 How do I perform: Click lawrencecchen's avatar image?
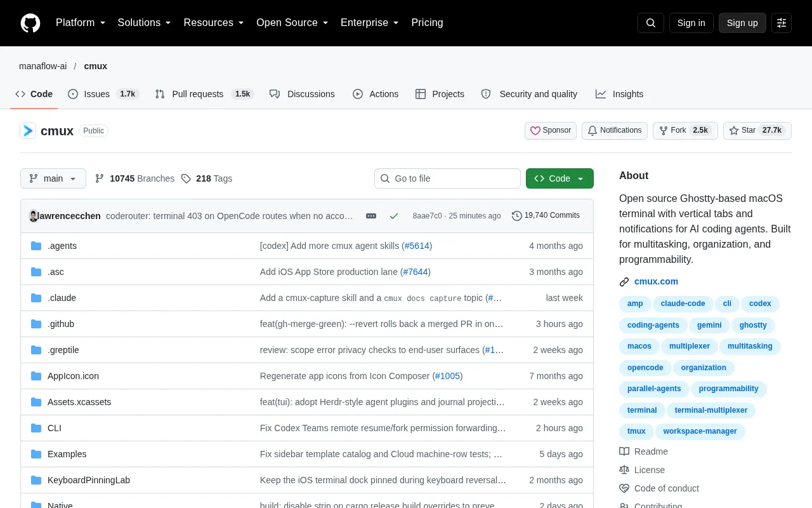pyautogui.click(x=33, y=216)
